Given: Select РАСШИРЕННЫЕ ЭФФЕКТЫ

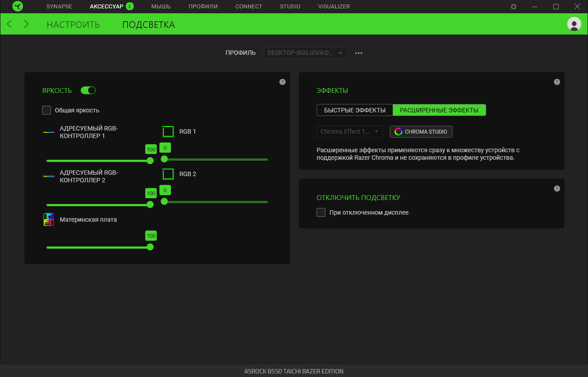Looking at the screenshot, I should pyautogui.click(x=439, y=110).
